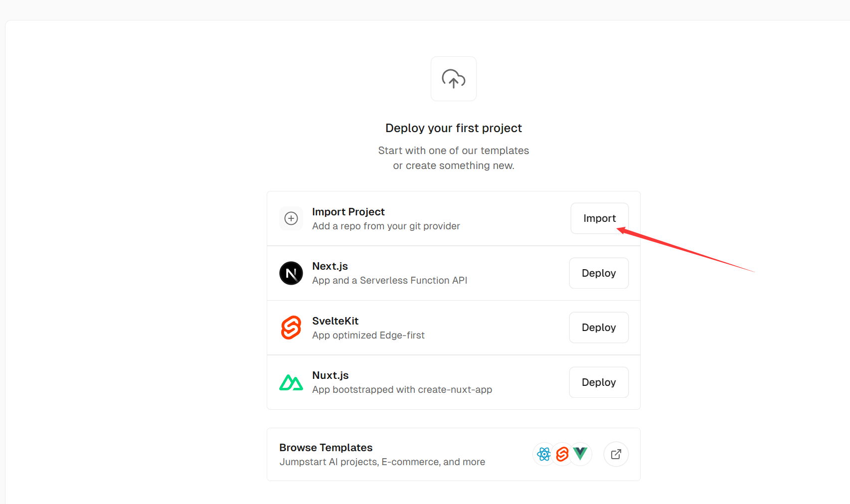
Task: Open templates via the external link icon
Action: [x=616, y=454]
